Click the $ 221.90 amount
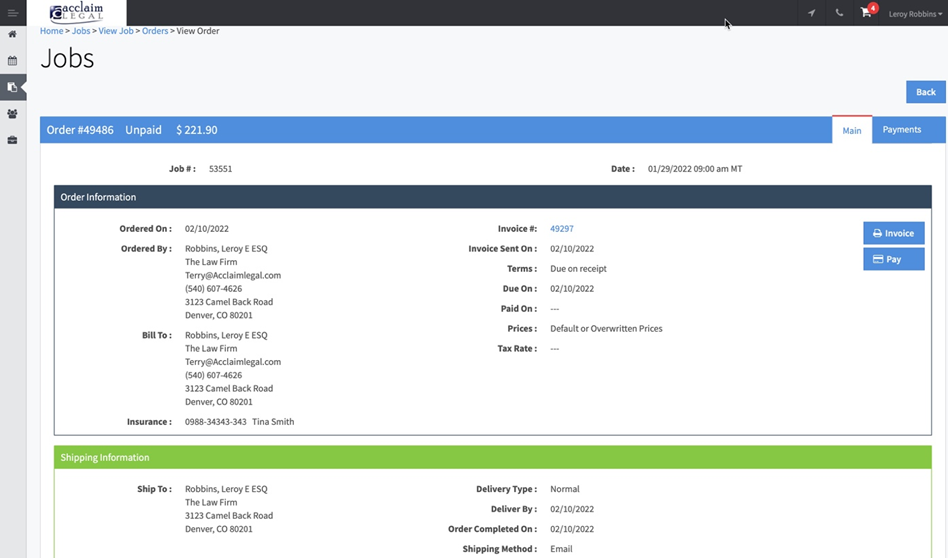This screenshot has height=558, width=948. click(196, 130)
